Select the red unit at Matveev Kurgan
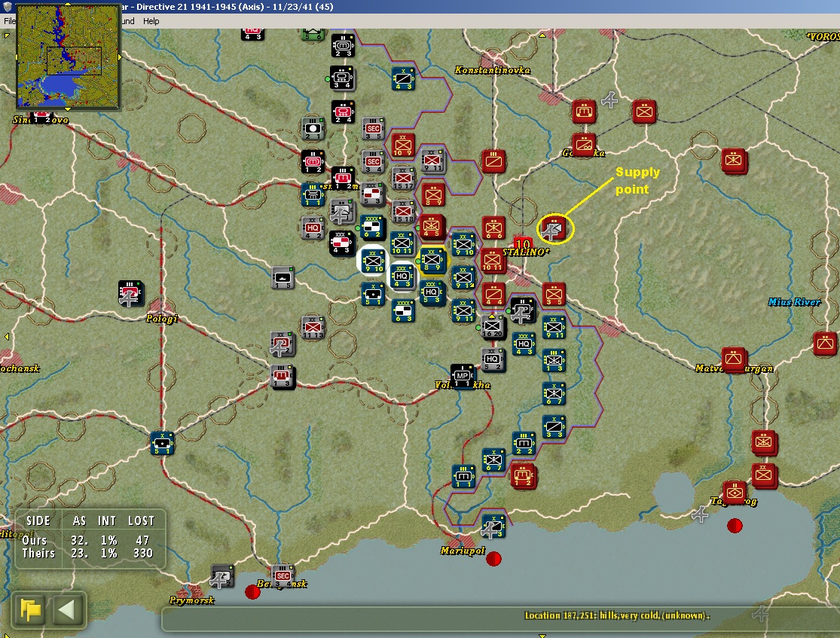The width and height of the screenshot is (840, 638). click(733, 360)
